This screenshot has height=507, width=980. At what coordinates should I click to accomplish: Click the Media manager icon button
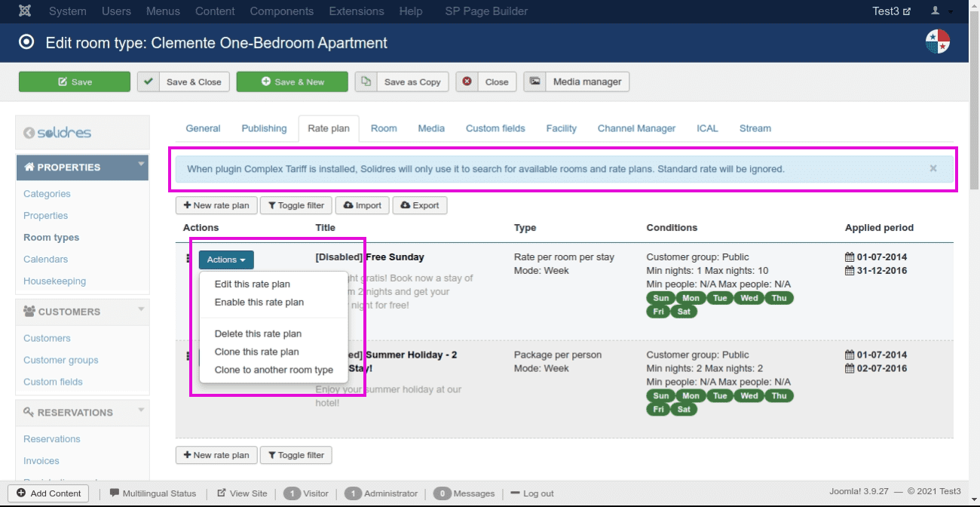click(x=534, y=81)
